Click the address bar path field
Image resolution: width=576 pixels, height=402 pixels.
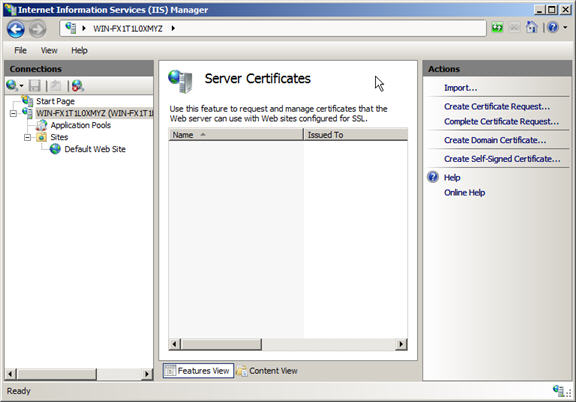[273, 28]
